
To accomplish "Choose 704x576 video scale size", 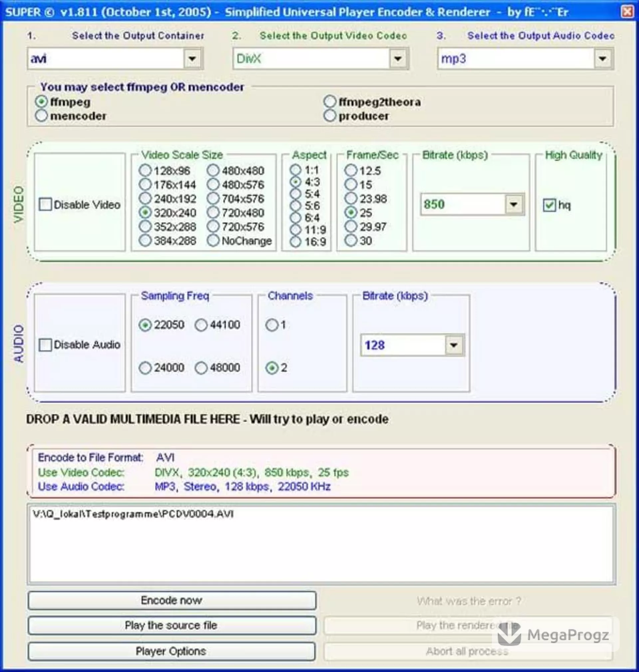I will [x=213, y=199].
